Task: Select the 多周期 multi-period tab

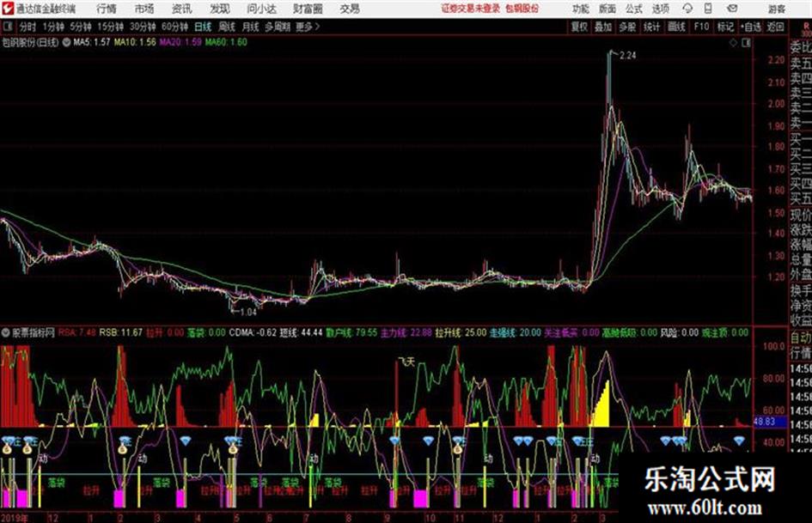Action: point(278,27)
